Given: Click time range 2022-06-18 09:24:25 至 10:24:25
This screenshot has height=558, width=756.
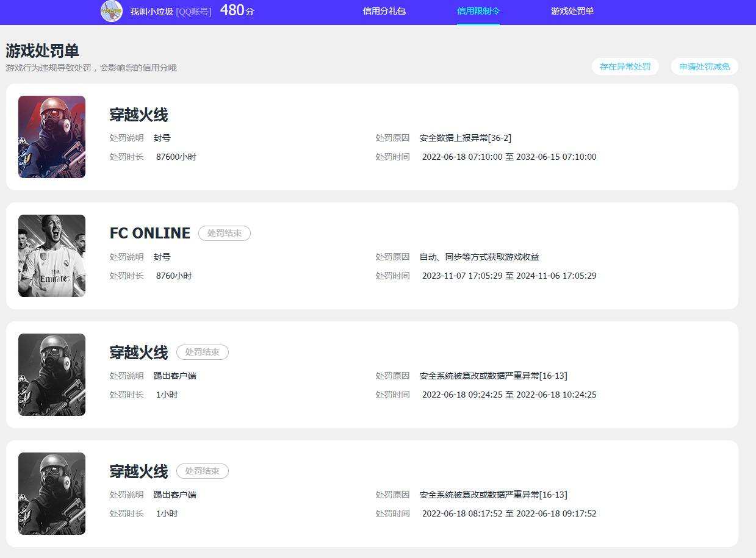Looking at the screenshot, I should pyautogui.click(x=509, y=395).
